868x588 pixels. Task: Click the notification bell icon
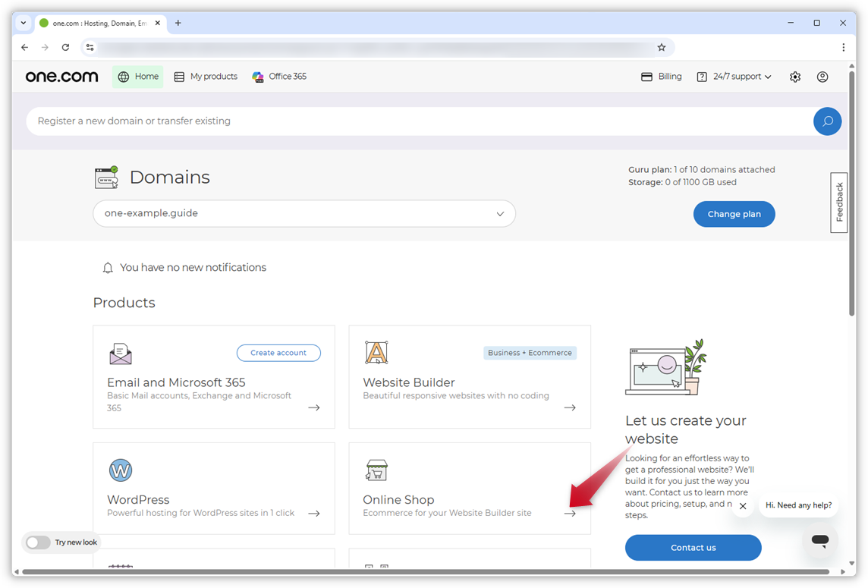click(x=107, y=267)
